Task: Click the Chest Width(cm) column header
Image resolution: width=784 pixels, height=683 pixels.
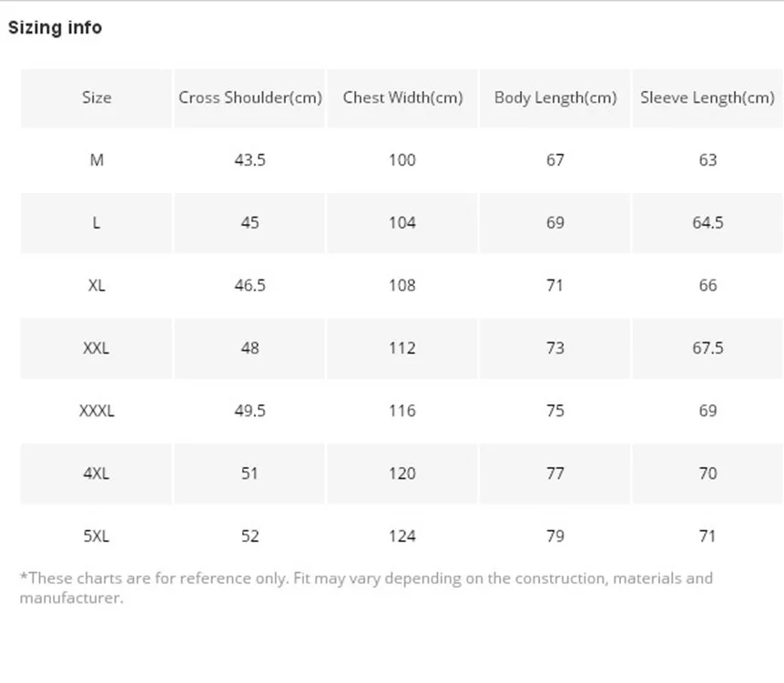Action: pyautogui.click(x=402, y=97)
